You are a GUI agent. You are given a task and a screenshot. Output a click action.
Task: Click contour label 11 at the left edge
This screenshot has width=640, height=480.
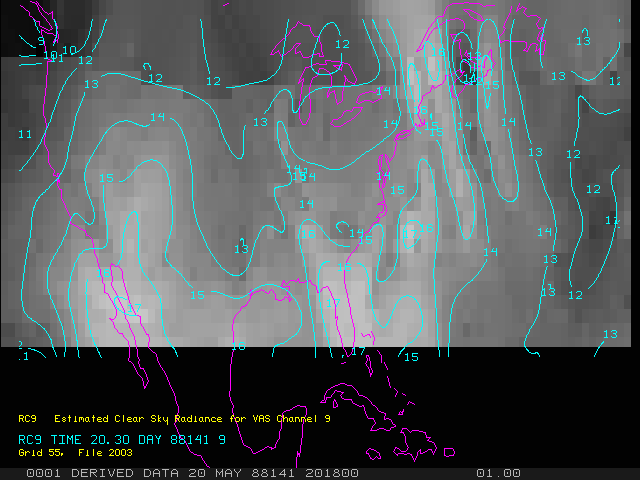tap(25, 134)
